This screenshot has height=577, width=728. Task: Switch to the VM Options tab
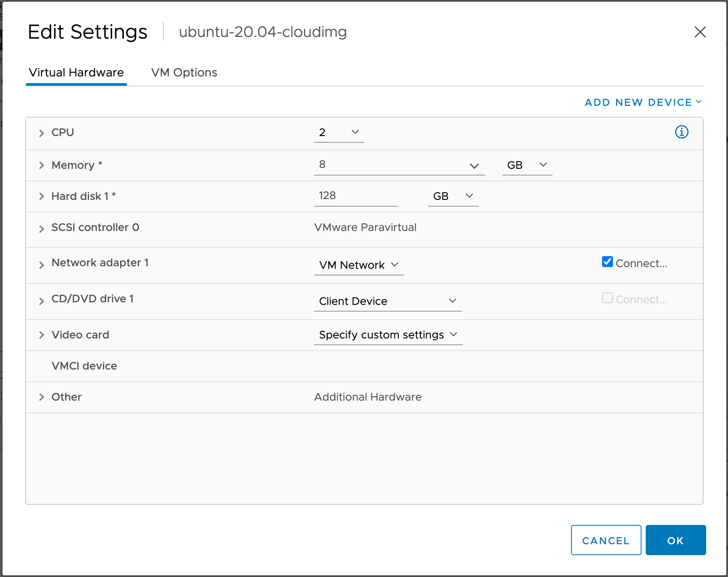click(x=184, y=72)
